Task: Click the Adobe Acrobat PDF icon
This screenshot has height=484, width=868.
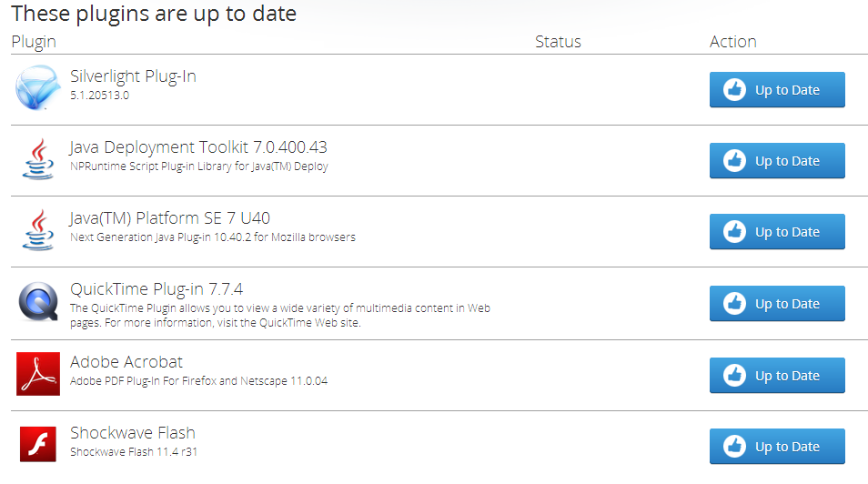Action: [x=37, y=373]
